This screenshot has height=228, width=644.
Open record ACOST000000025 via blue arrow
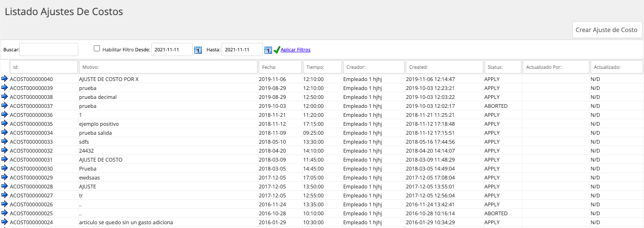click(5, 213)
